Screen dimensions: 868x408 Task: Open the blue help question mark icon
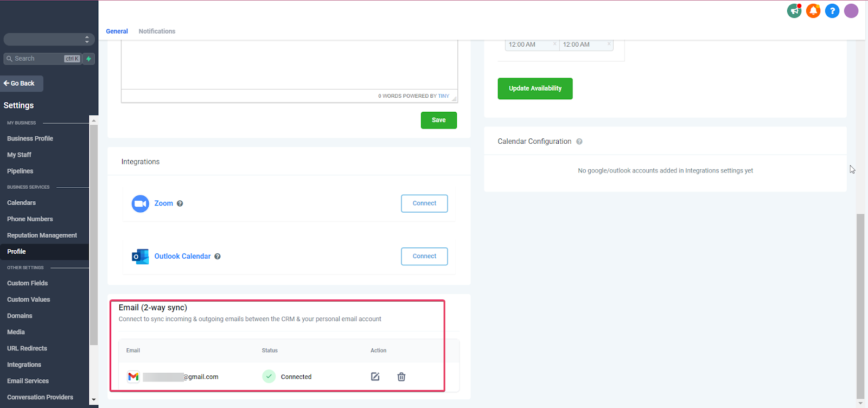832,11
